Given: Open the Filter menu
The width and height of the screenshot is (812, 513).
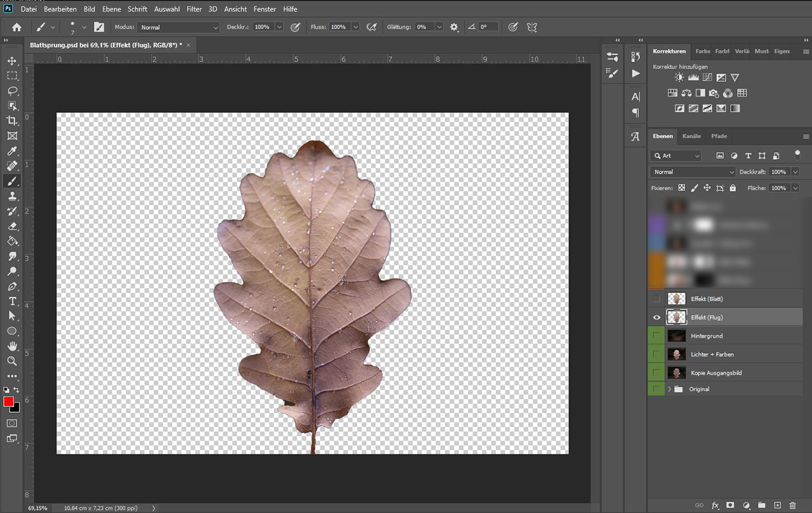Looking at the screenshot, I should click(x=194, y=10).
